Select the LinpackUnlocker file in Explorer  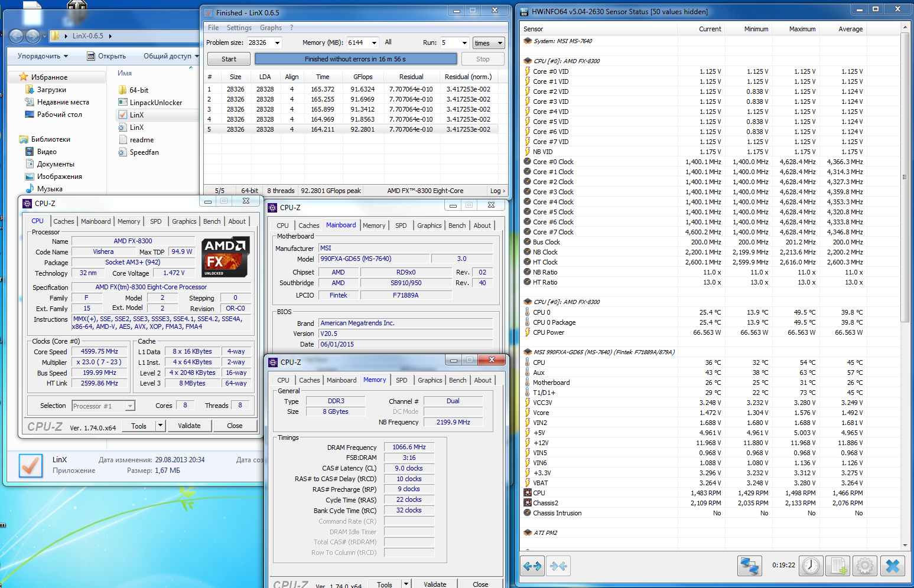[x=155, y=103]
